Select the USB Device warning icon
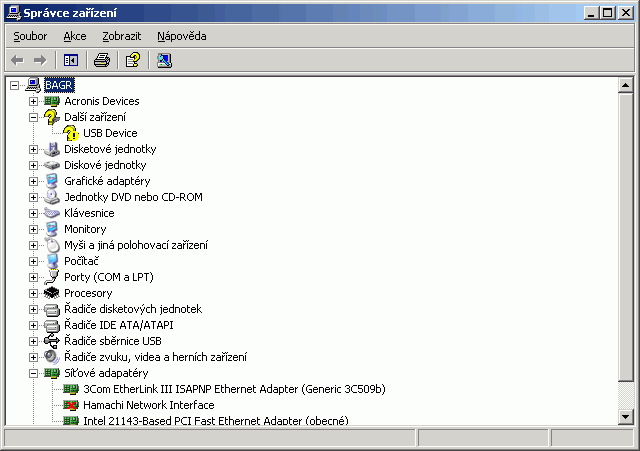The image size is (640, 451). (x=71, y=133)
